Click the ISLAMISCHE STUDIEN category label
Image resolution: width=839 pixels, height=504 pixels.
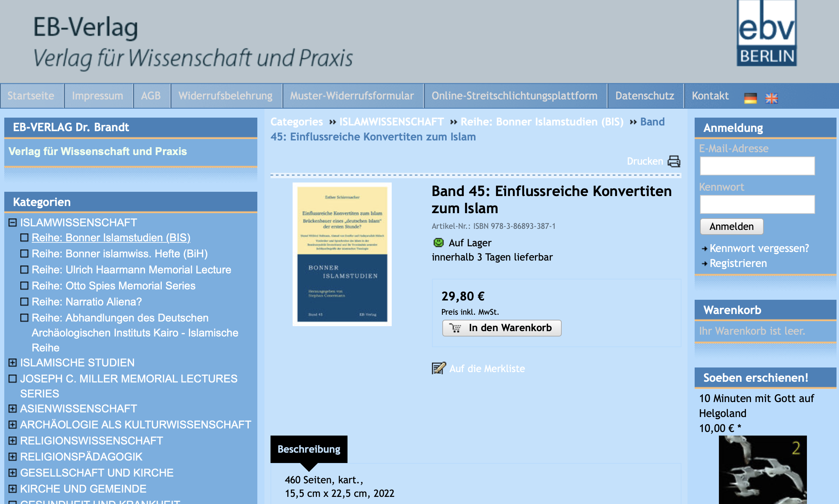click(77, 363)
